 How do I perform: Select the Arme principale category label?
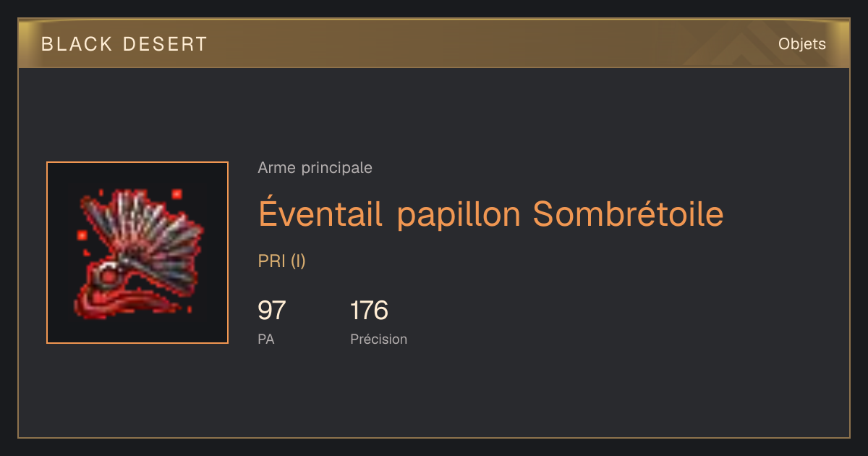pyautogui.click(x=315, y=168)
